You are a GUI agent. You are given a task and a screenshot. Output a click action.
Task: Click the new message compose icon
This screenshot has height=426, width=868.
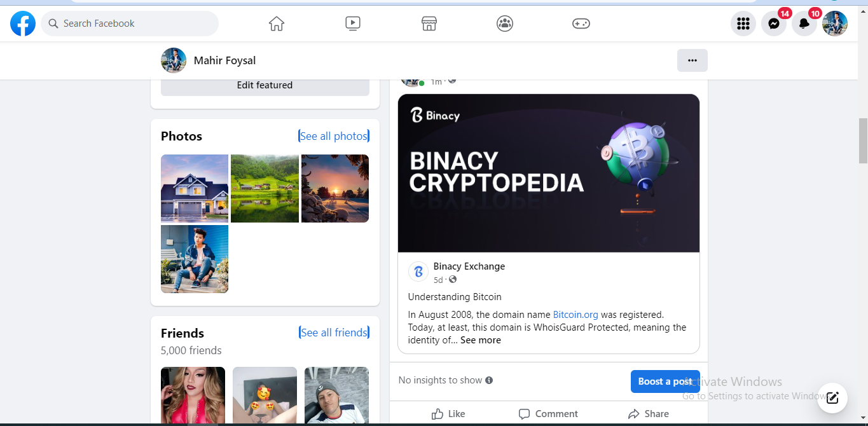[x=832, y=398]
